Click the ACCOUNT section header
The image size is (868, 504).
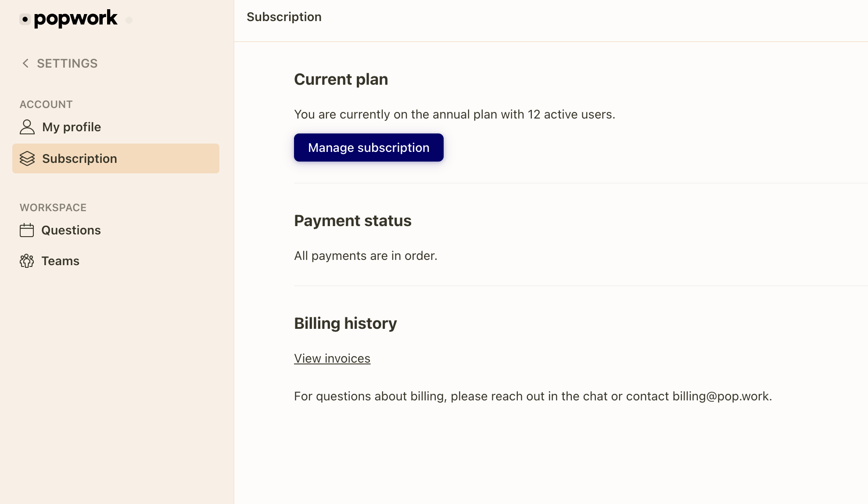click(46, 104)
